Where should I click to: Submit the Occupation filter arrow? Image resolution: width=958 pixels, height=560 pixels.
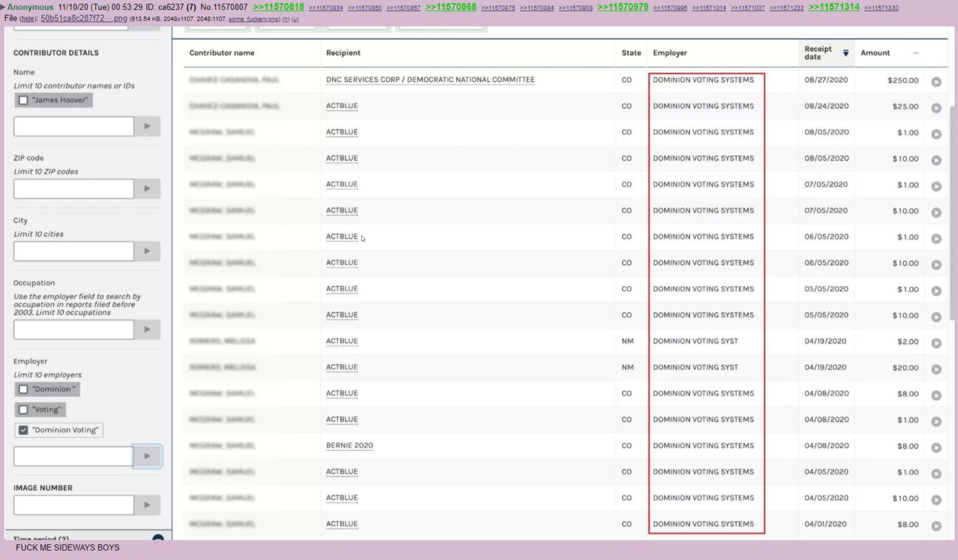pyautogui.click(x=147, y=330)
